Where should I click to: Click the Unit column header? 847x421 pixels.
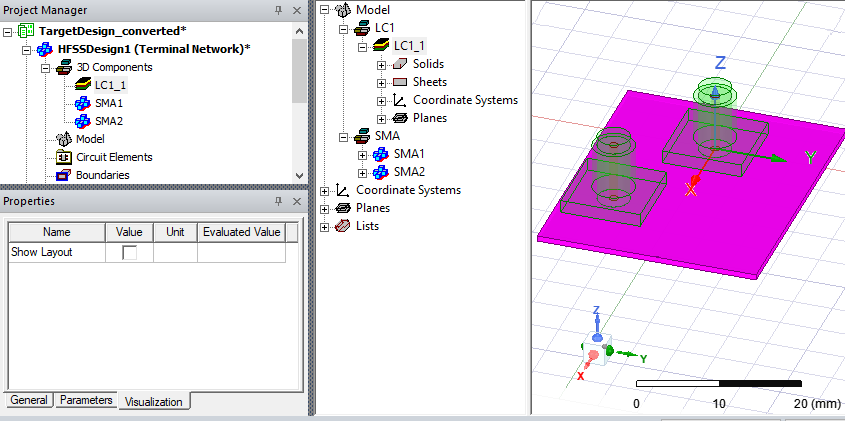click(175, 232)
